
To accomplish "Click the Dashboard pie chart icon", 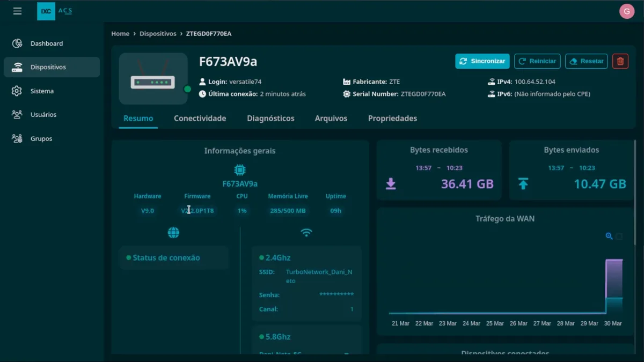I will click(x=17, y=43).
